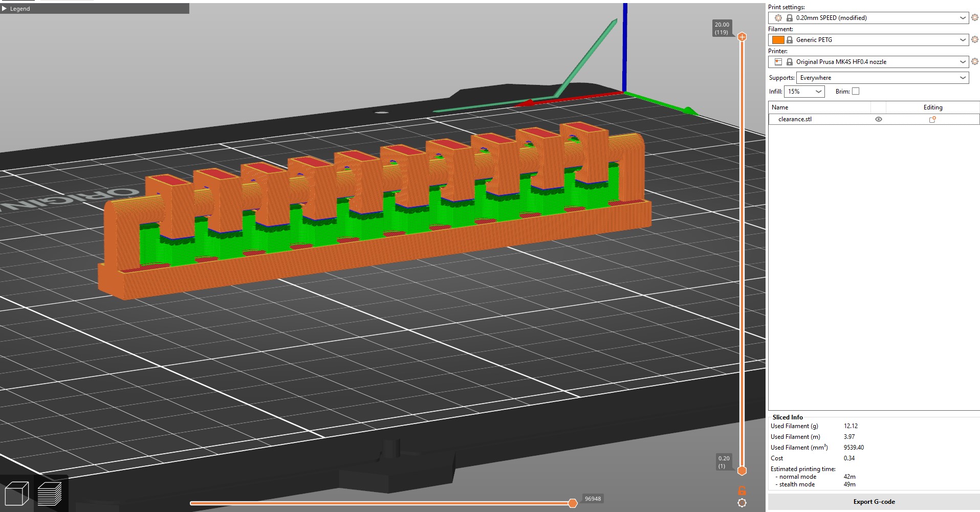Click the layer slider lock icon
This screenshot has width=980, height=512.
click(x=742, y=490)
